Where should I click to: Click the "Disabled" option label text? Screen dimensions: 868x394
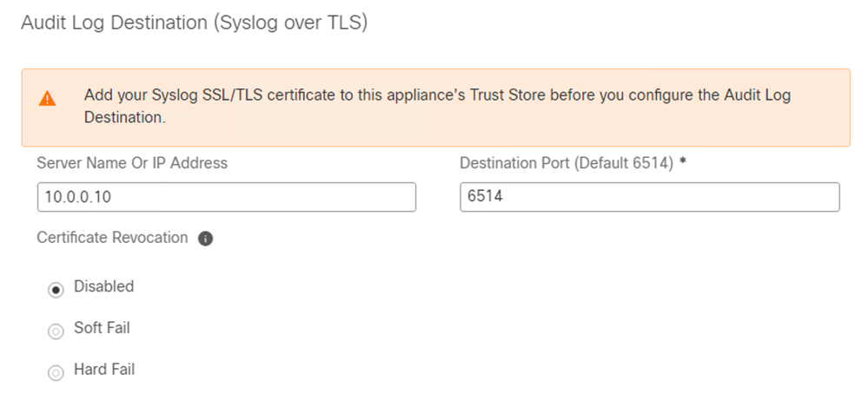(104, 286)
